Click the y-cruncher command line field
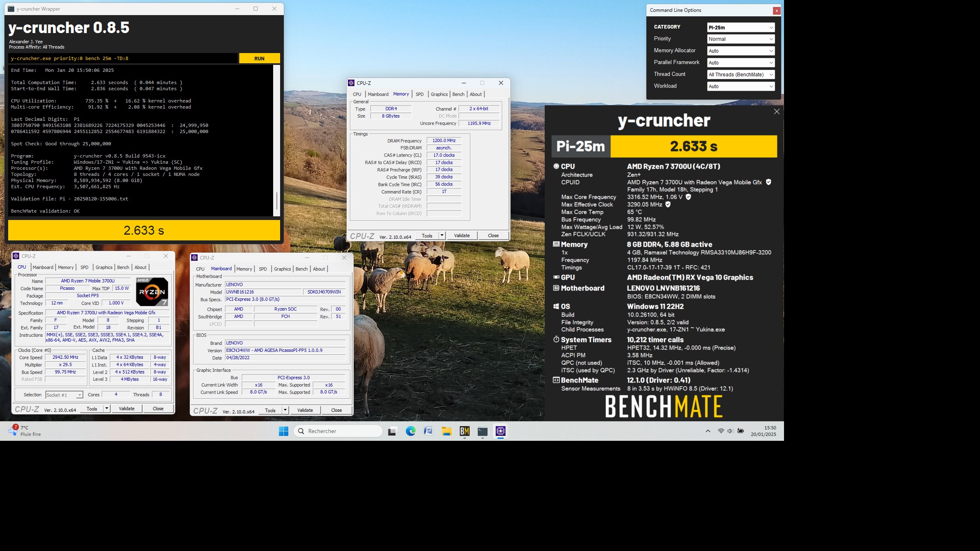Screen dimensions: 980x551 [x=122, y=58]
